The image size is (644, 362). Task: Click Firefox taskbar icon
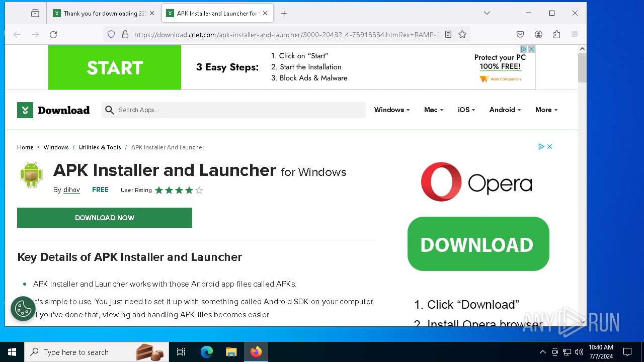256,352
